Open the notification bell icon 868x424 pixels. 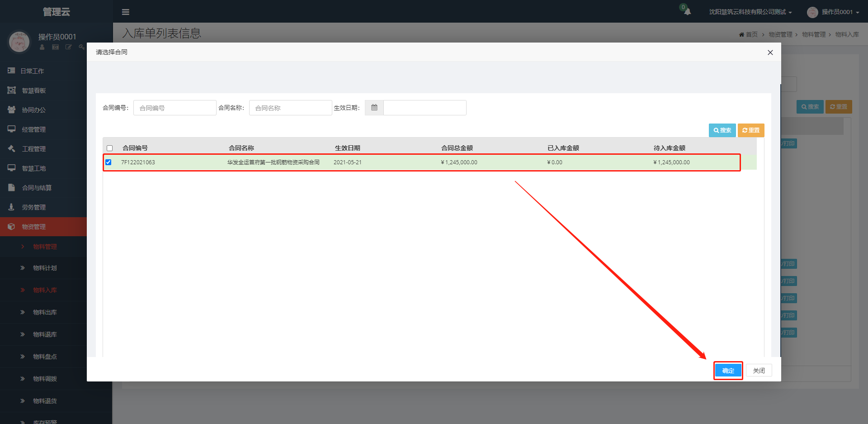(x=687, y=12)
